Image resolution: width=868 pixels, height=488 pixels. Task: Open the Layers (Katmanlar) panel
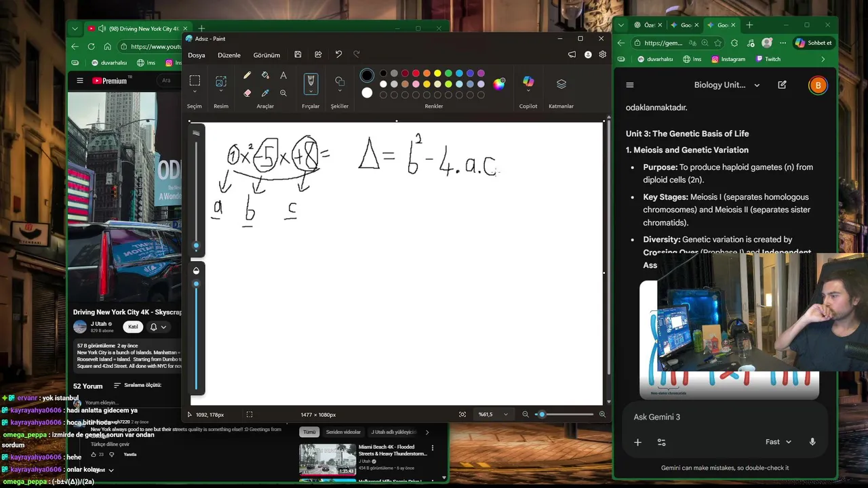coord(561,84)
